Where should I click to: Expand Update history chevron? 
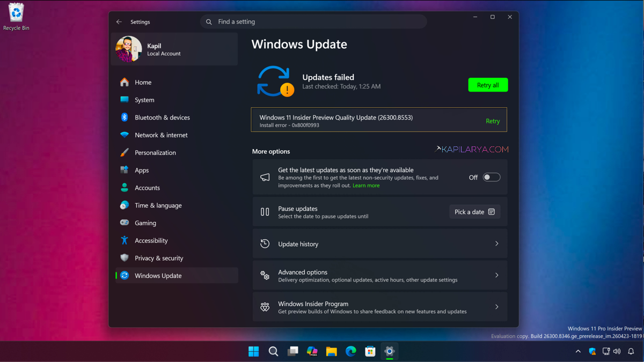pyautogui.click(x=497, y=243)
